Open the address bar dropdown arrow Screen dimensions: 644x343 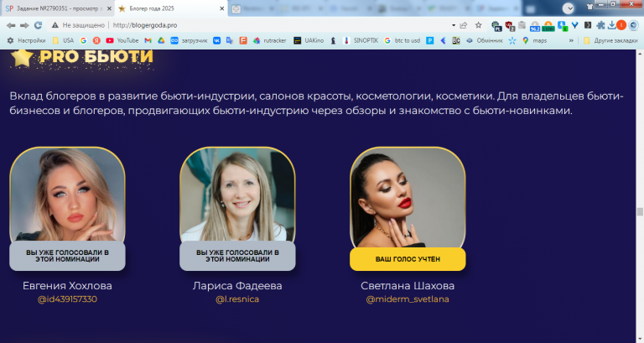(454, 25)
